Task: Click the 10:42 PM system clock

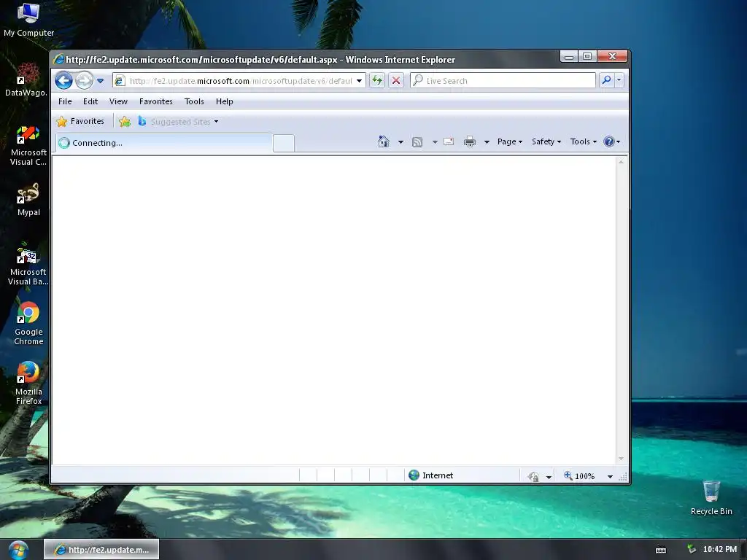Action: pyautogui.click(x=720, y=549)
